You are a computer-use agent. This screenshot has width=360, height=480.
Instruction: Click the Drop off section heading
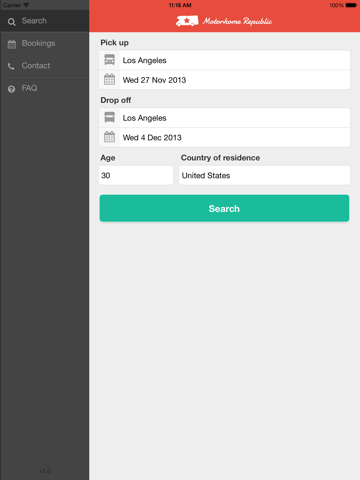116,100
